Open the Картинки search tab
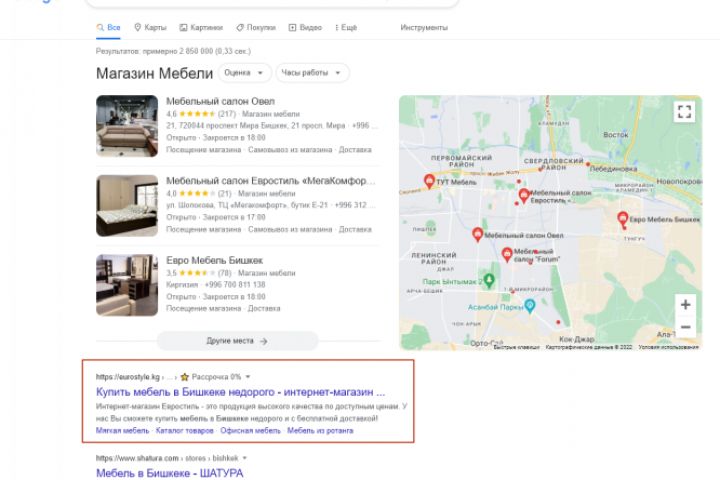Screen dimensions: 720x480 201,28
